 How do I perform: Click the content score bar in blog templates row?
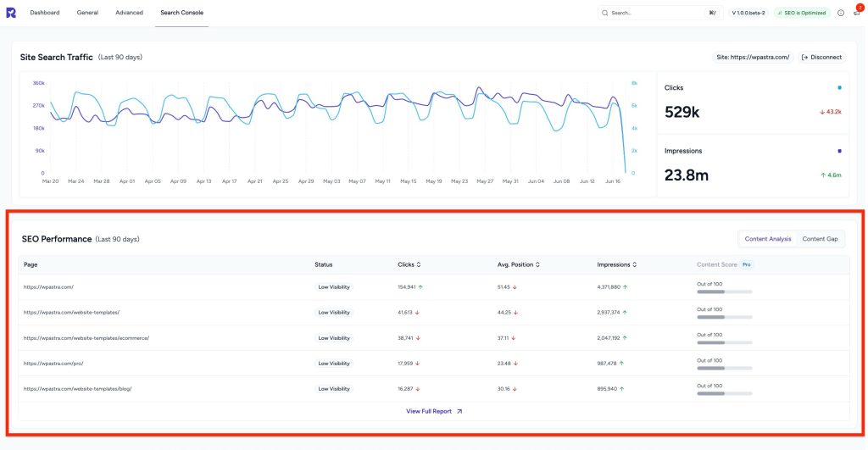(x=725, y=393)
